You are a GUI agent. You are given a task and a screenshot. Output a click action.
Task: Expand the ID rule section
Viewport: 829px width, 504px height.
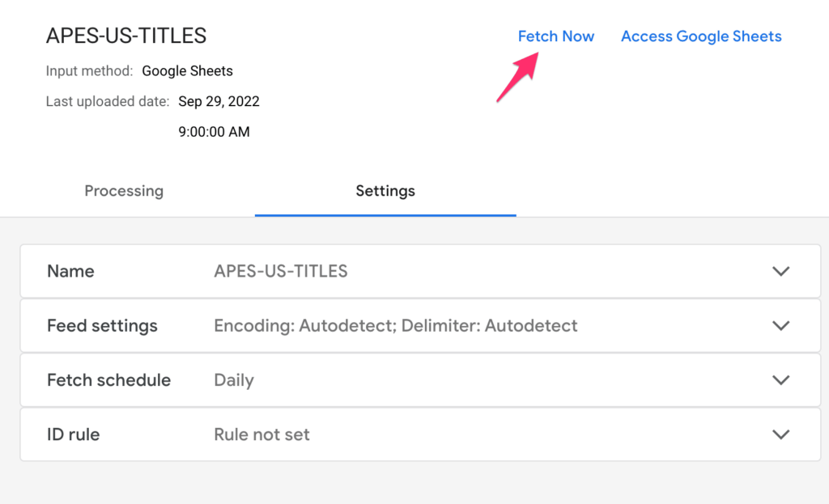click(781, 434)
